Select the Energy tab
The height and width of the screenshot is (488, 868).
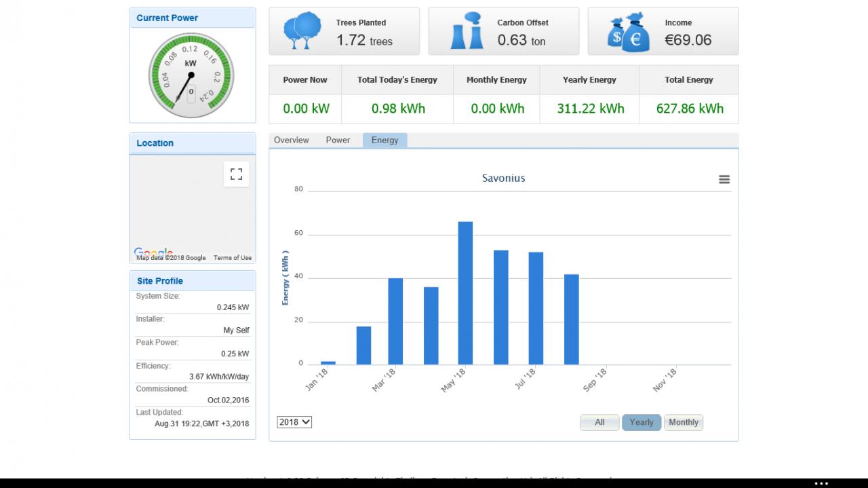point(384,140)
